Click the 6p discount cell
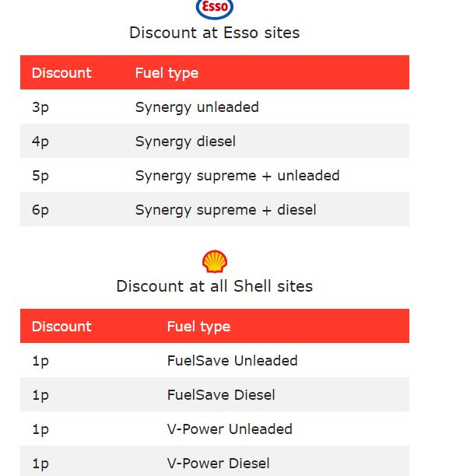The height and width of the screenshot is (476, 470). pos(40,210)
